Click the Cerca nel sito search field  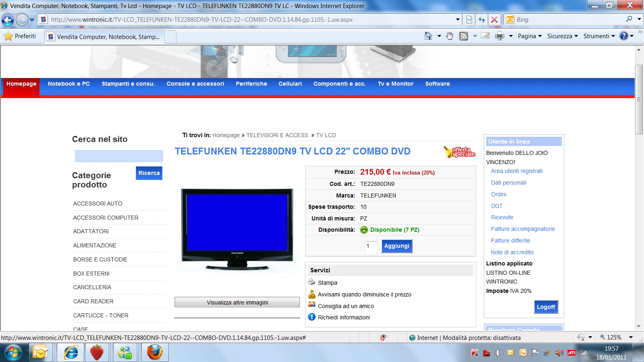coord(119,156)
